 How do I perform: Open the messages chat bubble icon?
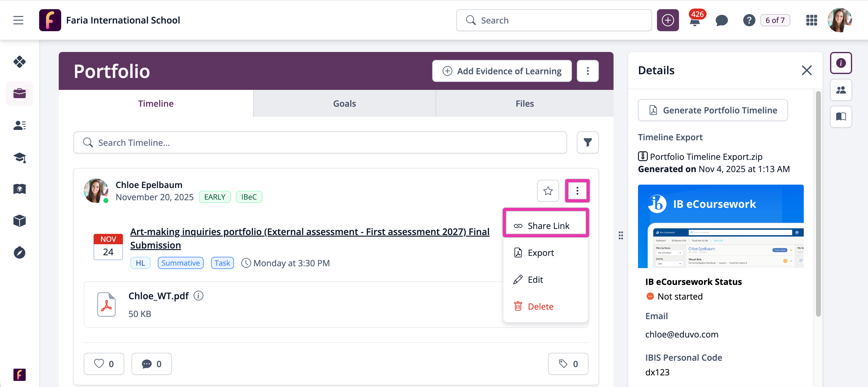point(721,20)
